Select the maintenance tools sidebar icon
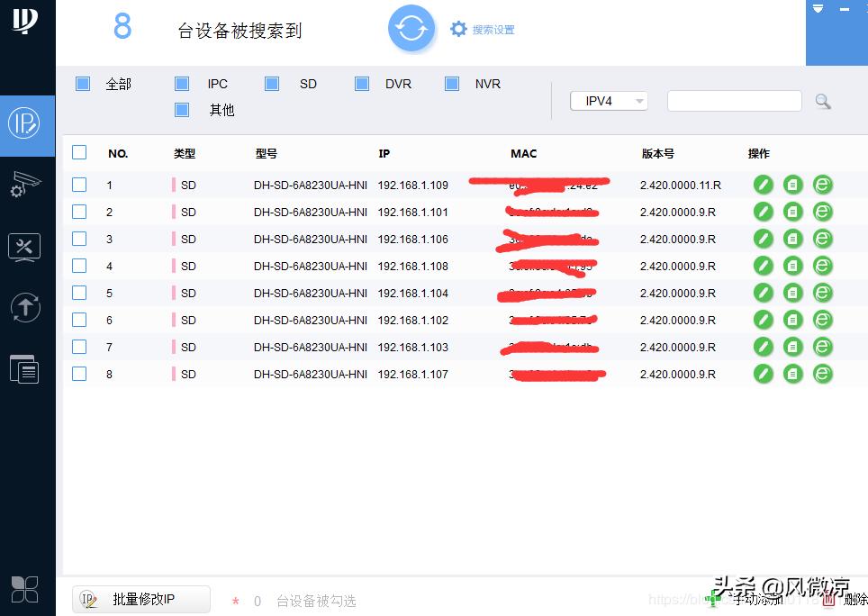 (x=24, y=247)
